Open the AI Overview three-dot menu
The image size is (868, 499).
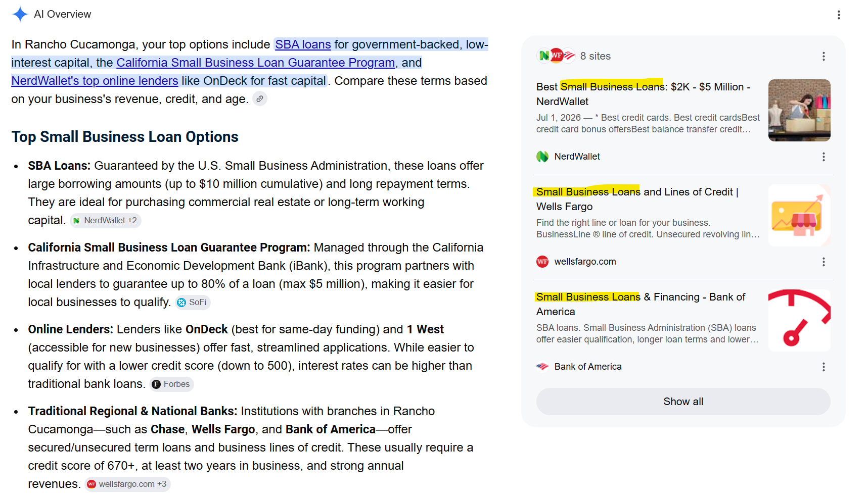coord(839,15)
